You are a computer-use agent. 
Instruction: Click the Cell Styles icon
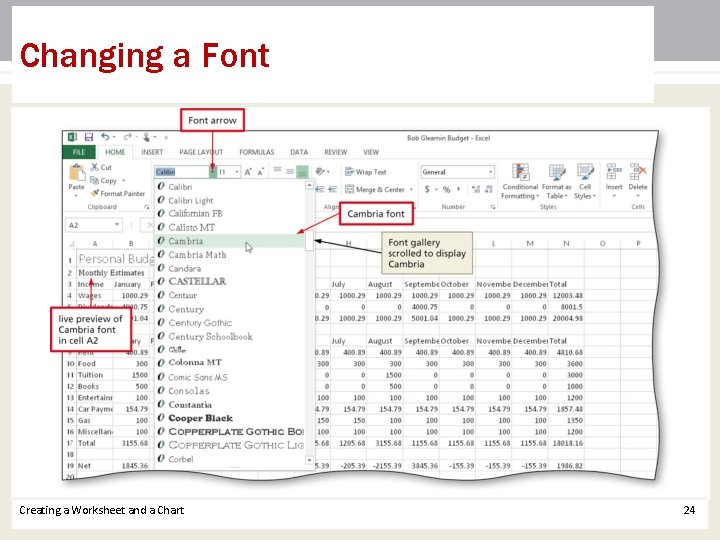click(x=585, y=172)
